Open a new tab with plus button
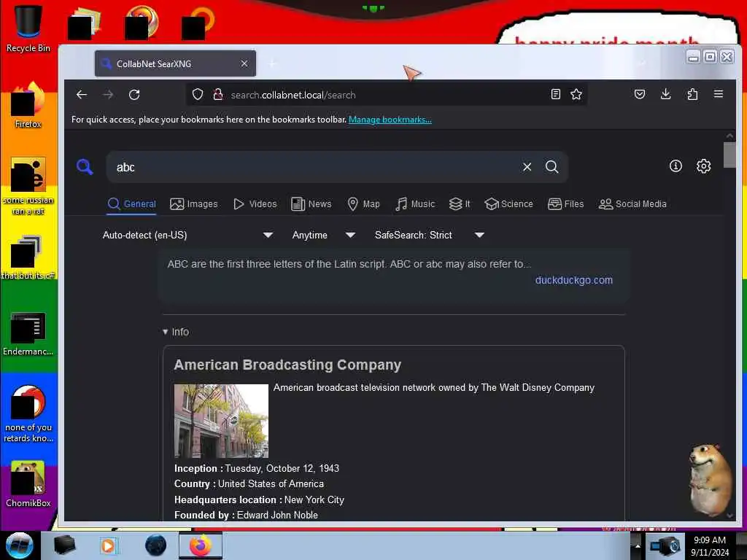 click(273, 63)
